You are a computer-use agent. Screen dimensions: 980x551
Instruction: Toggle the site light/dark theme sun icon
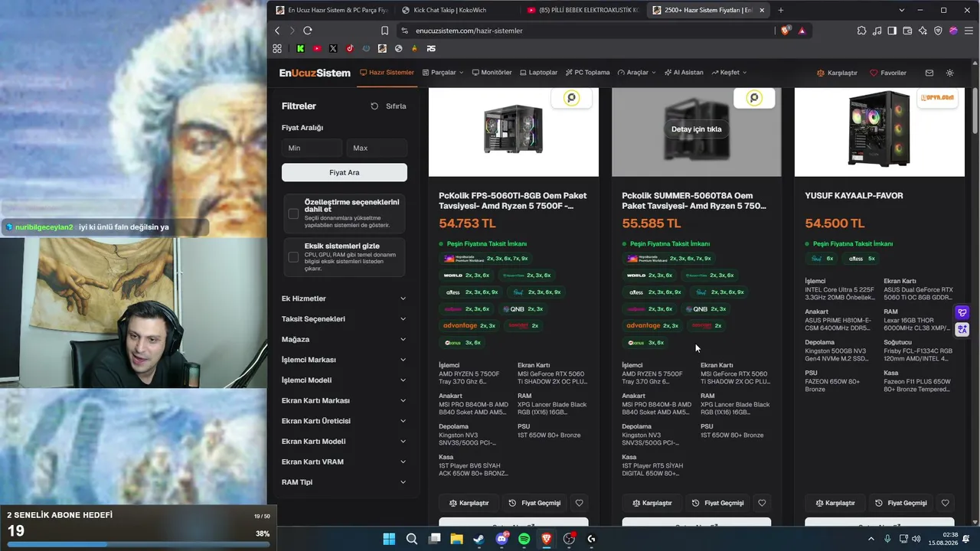tap(950, 73)
